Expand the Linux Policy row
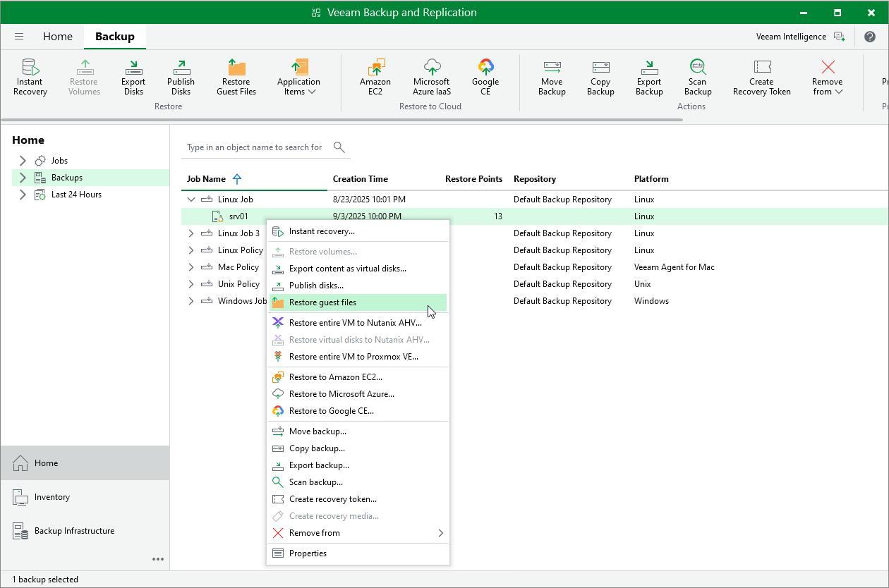This screenshot has height=588, width=889. pyautogui.click(x=190, y=250)
